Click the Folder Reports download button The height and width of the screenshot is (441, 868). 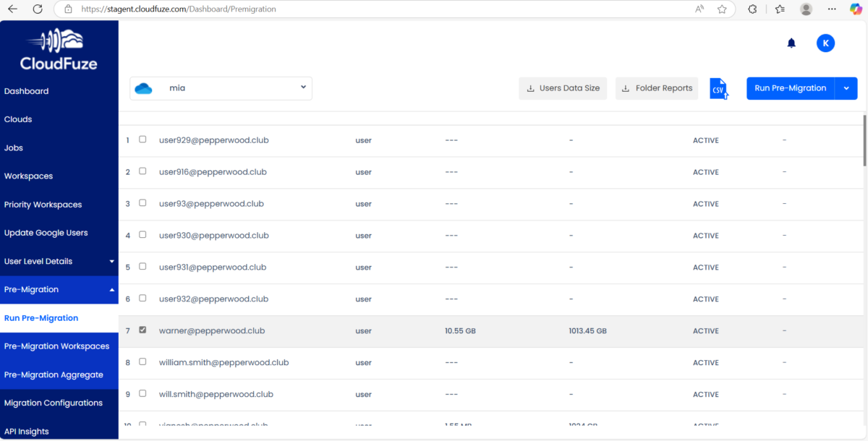coord(656,87)
